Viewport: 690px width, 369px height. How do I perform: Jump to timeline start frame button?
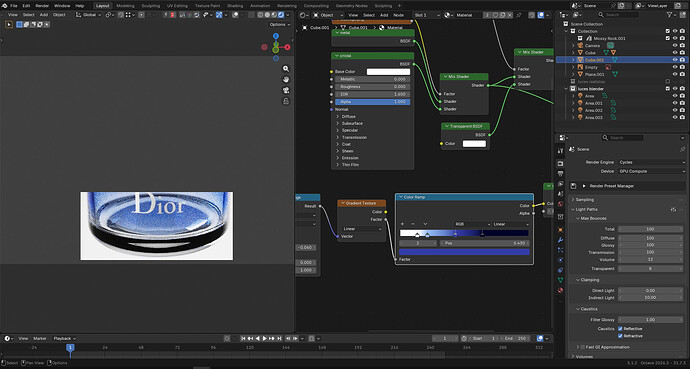click(x=243, y=339)
